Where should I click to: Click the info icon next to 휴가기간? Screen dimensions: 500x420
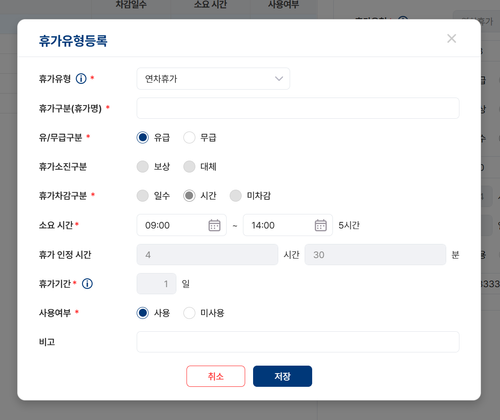point(87,284)
